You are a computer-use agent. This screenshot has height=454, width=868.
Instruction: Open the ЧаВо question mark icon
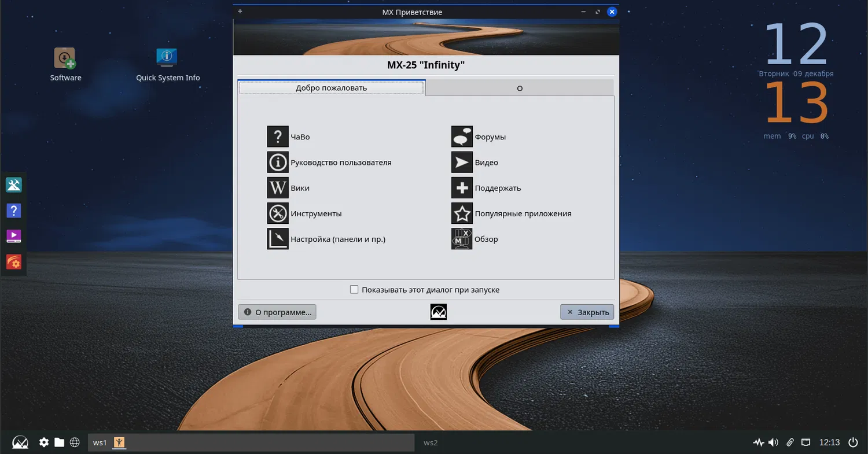(278, 137)
